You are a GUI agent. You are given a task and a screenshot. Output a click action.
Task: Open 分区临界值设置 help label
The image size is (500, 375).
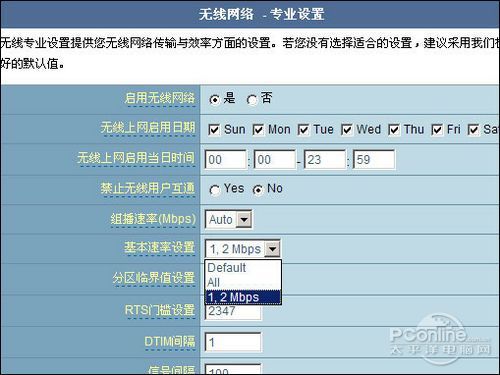click(154, 278)
